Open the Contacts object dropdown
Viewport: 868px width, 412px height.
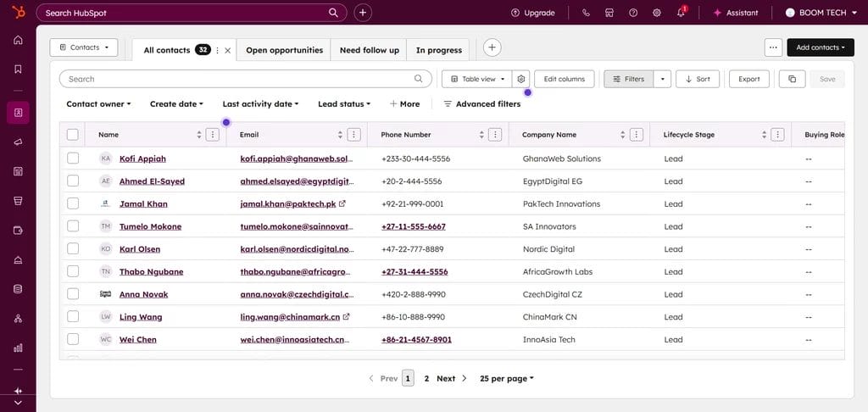point(84,47)
